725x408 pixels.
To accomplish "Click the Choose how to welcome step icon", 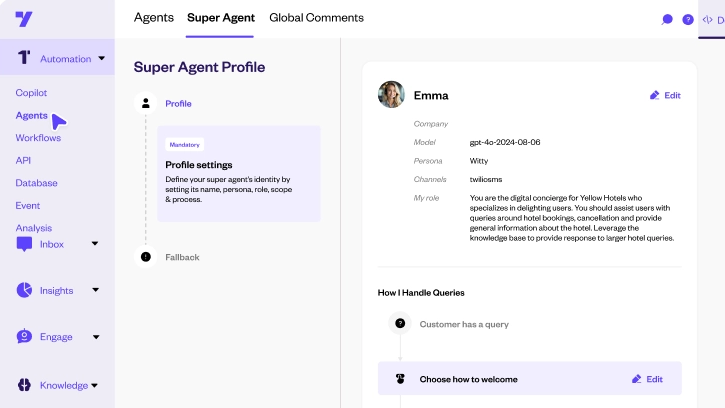I will pyautogui.click(x=400, y=379).
